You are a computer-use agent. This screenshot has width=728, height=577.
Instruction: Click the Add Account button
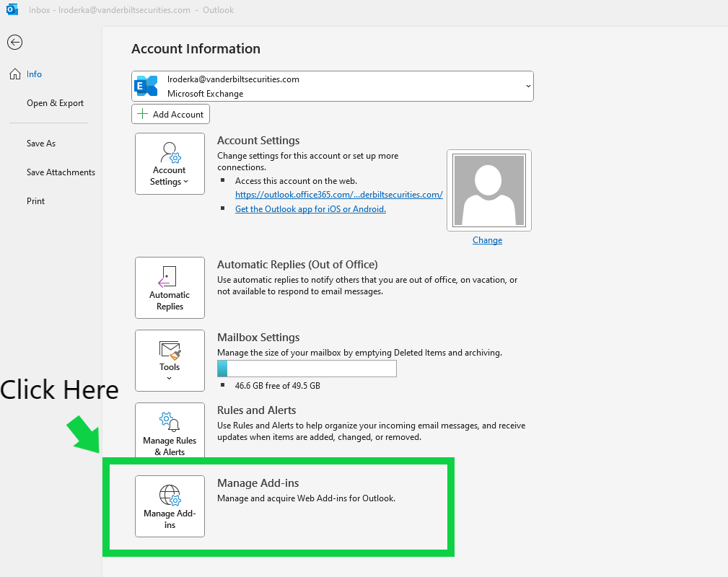(170, 114)
